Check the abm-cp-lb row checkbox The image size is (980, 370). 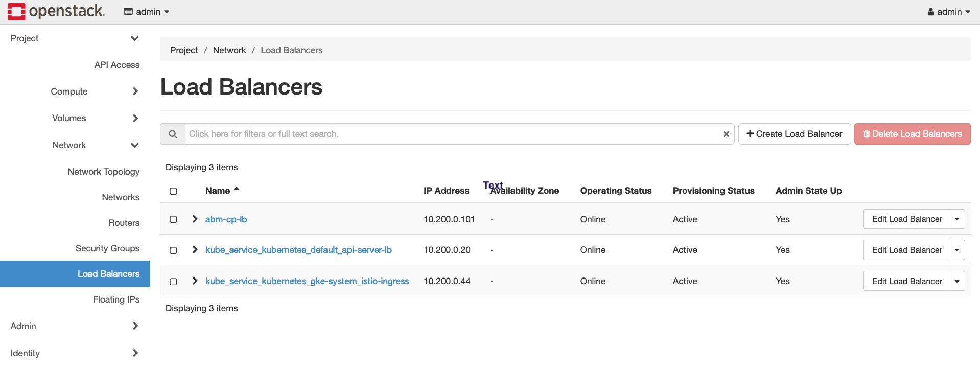point(173,219)
